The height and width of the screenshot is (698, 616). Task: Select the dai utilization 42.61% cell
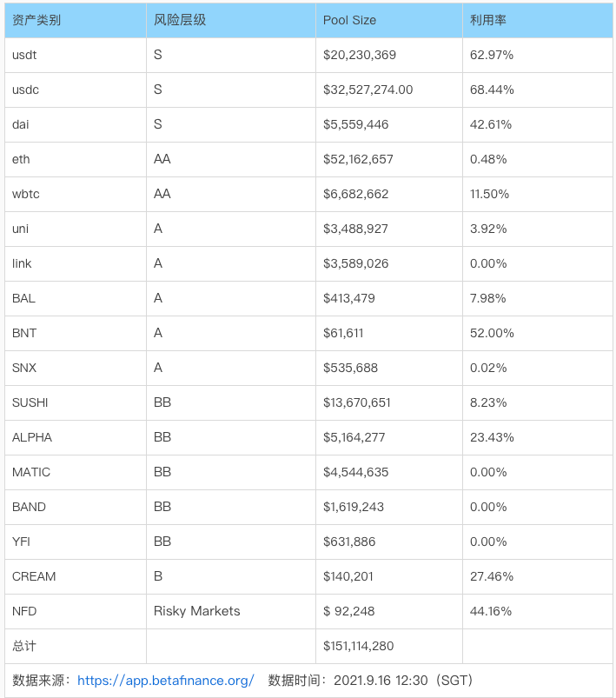point(491,124)
